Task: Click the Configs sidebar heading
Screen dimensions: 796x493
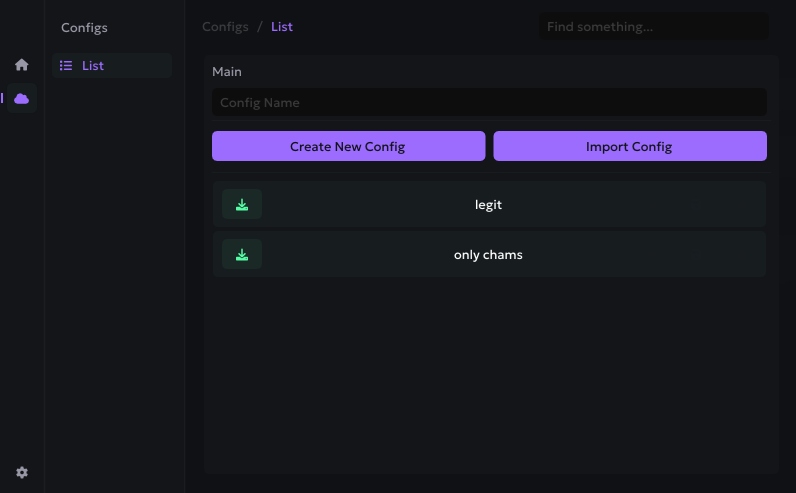Action: click(x=84, y=28)
